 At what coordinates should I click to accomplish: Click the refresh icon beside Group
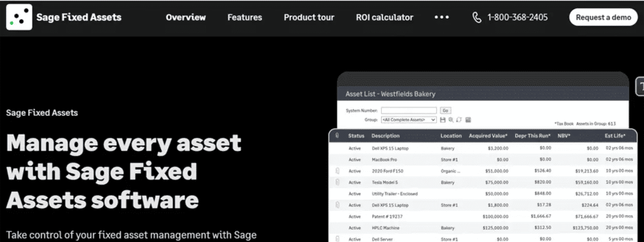459,119
